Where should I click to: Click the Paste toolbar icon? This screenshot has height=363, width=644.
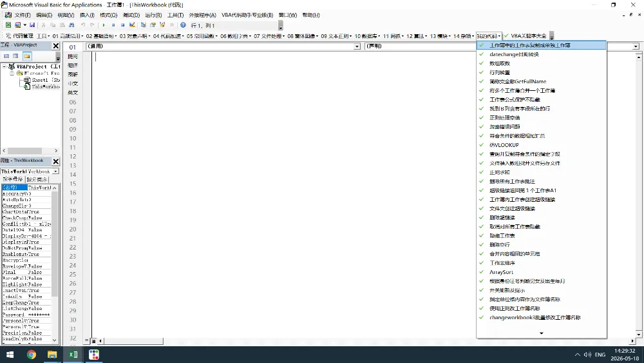point(62,25)
